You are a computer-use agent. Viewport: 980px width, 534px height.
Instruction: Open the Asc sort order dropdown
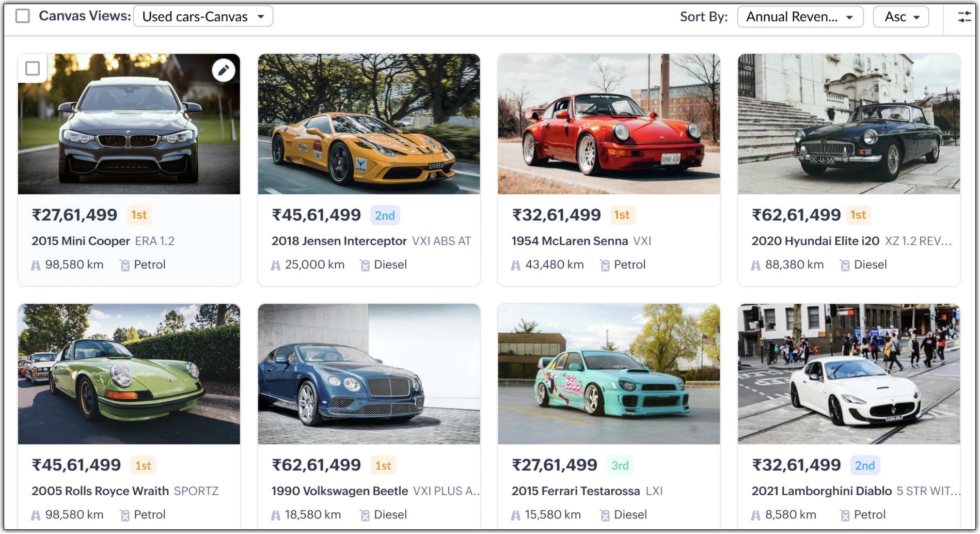click(900, 17)
